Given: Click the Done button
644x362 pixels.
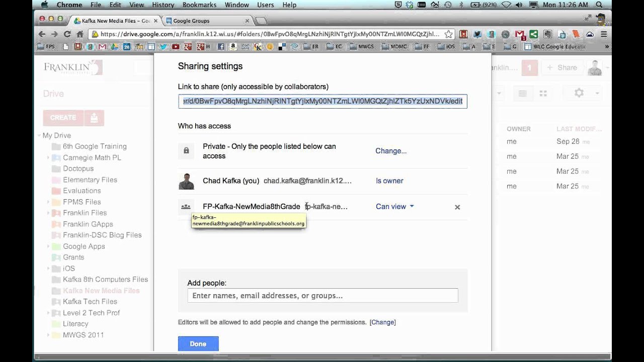Looking at the screenshot, I should point(198,344).
